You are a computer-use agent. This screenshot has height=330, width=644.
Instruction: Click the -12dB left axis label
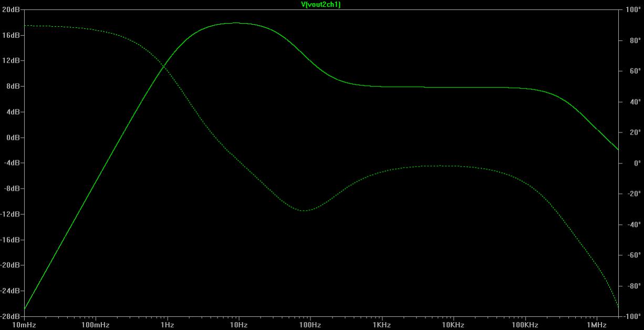click(x=10, y=214)
